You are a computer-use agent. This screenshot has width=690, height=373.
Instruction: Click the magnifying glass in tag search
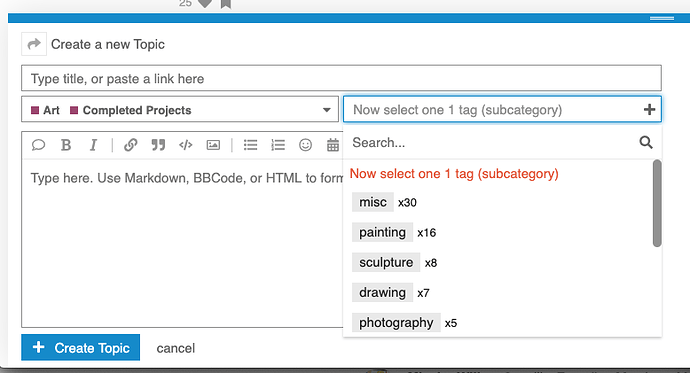click(x=646, y=142)
